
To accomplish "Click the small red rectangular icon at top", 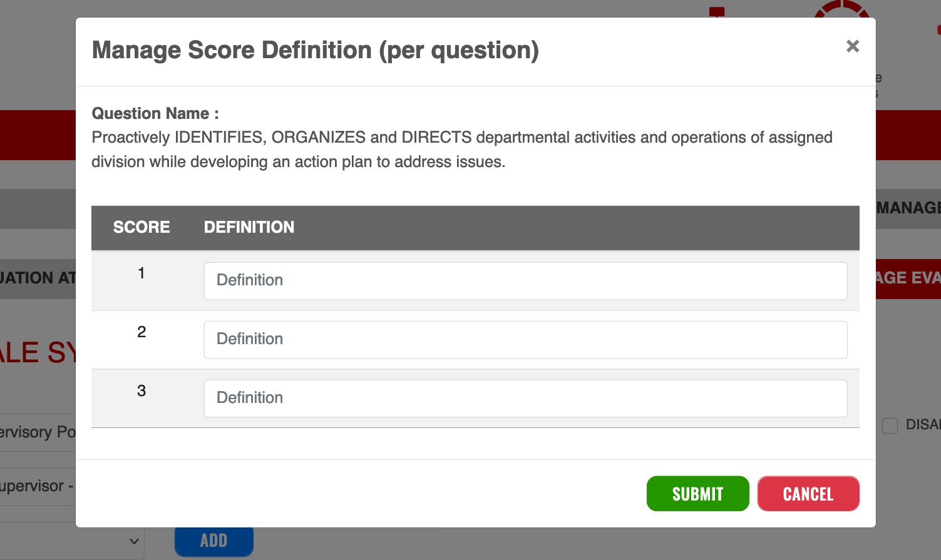I will (717, 11).
